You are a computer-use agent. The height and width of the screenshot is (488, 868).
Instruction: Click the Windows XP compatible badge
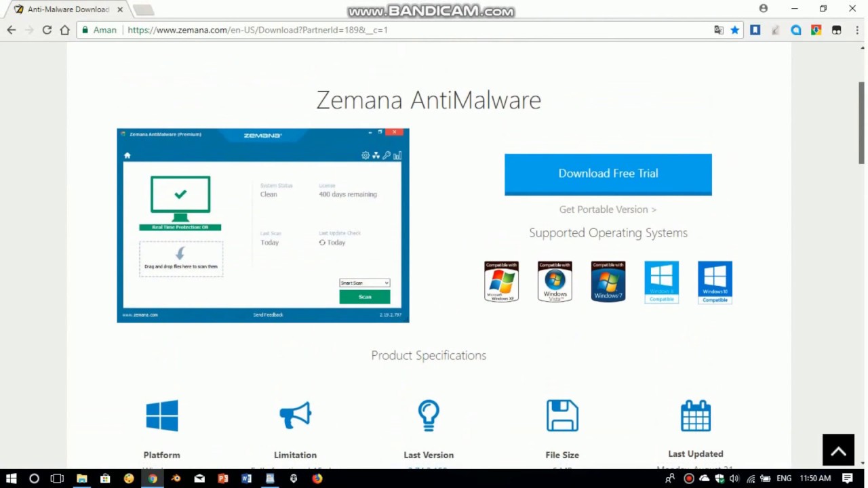pos(501,281)
